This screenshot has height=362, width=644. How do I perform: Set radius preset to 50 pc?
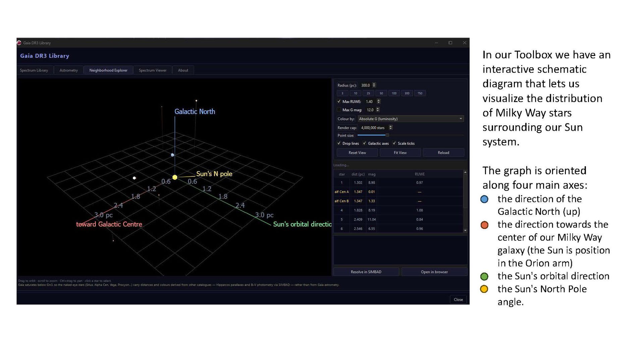click(x=381, y=93)
